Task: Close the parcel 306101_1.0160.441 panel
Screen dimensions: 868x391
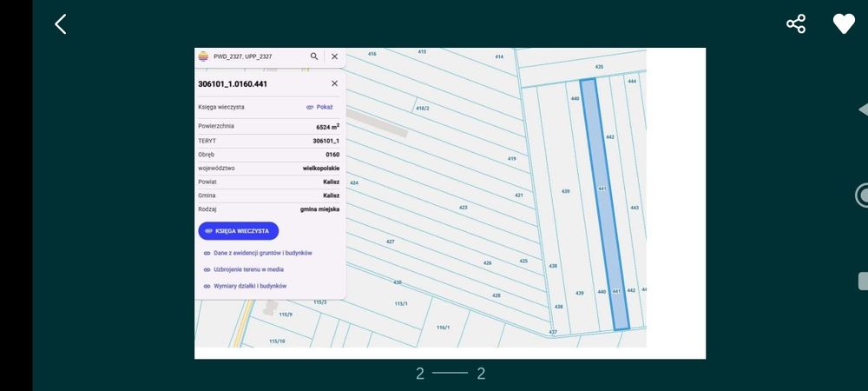Action: point(334,83)
